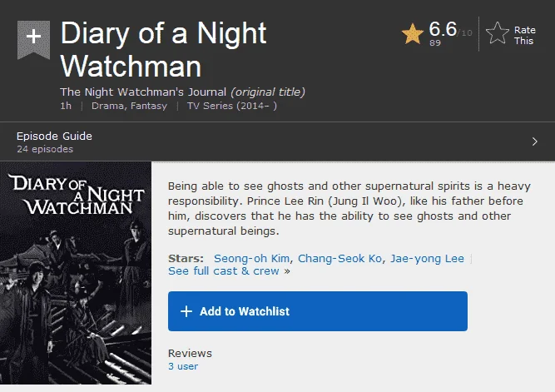Expand Episode Guide with right chevron
This screenshot has width=555, height=392.
point(534,141)
